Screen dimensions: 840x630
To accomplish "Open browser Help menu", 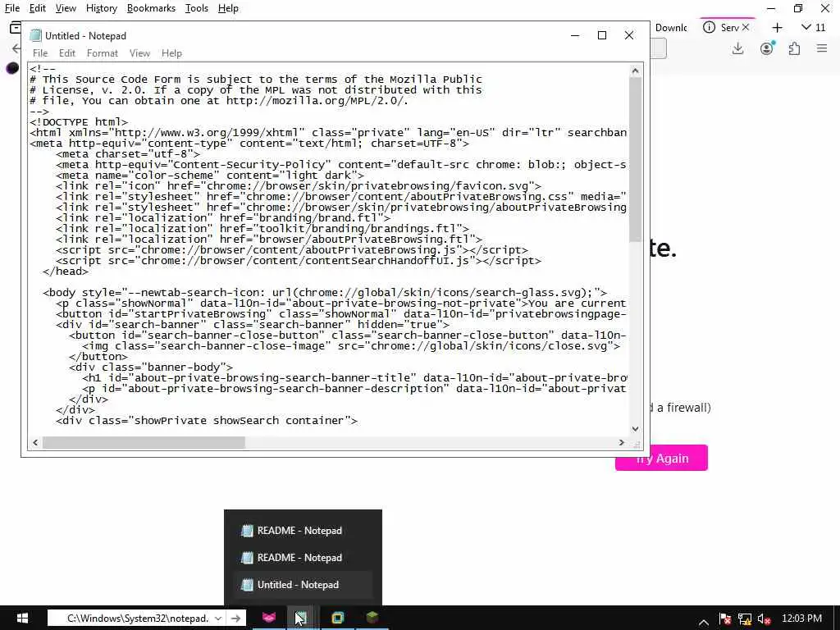I will pyautogui.click(x=228, y=8).
